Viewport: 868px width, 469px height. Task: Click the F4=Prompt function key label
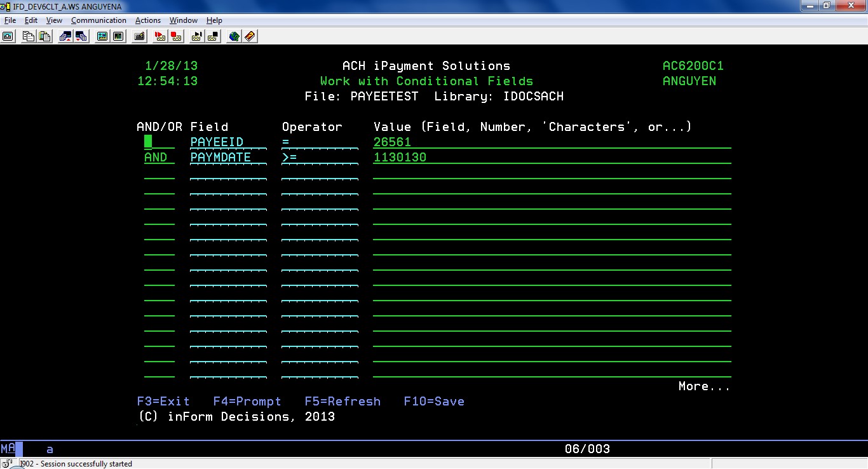(247, 402)
